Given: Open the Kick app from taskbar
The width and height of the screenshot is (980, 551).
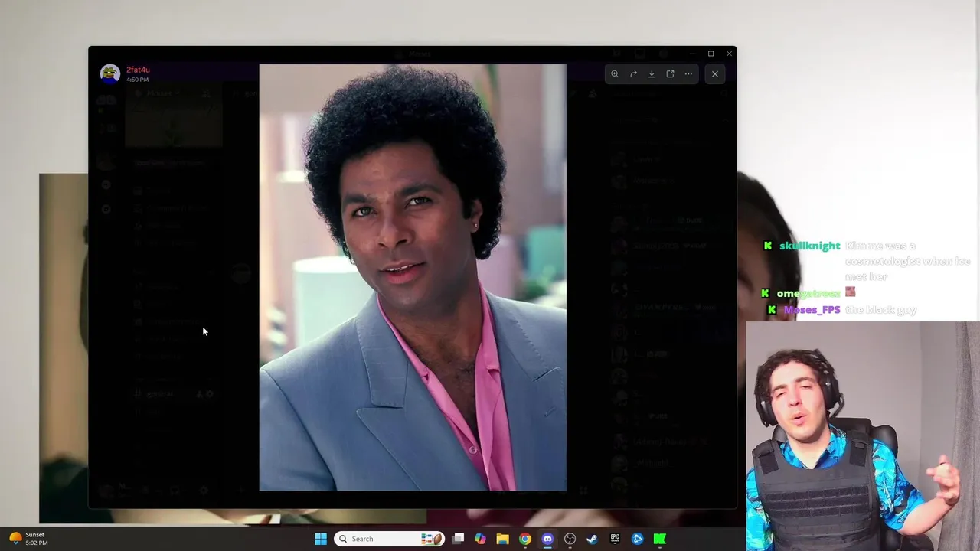Looking at the screenshot, I should click(x=659, y=539).
